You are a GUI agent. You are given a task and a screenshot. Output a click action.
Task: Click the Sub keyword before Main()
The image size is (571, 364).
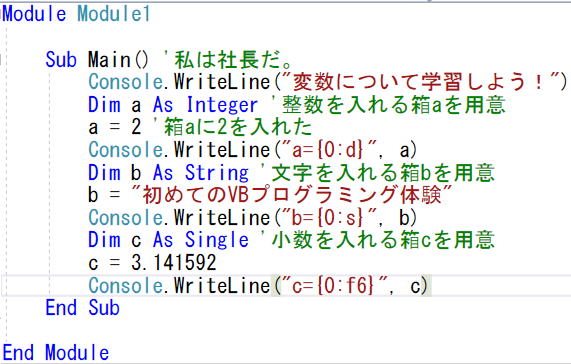pos(61,59)
